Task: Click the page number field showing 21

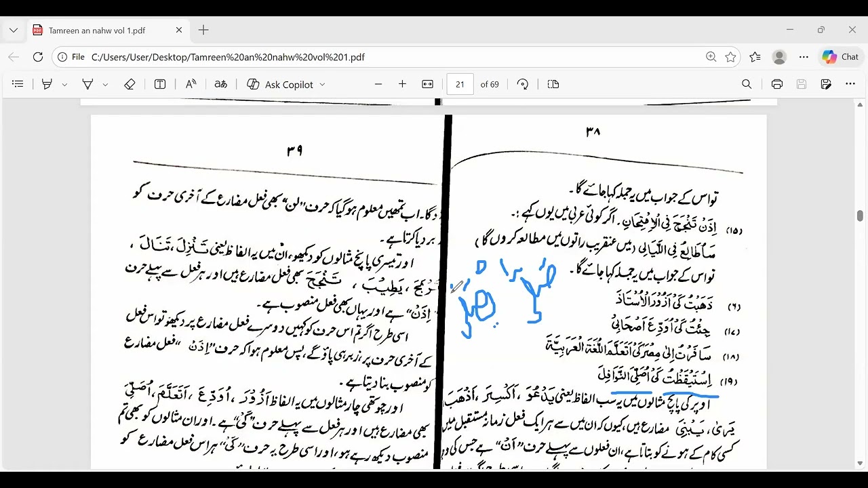Action: [x=460, y=84]
